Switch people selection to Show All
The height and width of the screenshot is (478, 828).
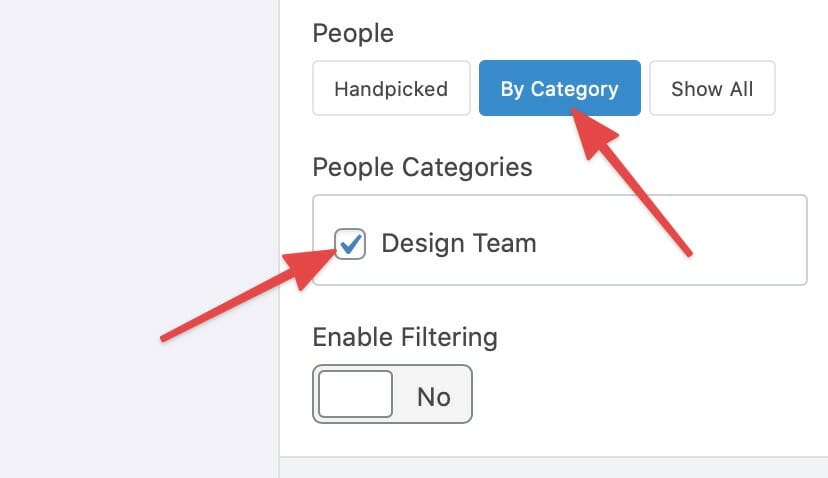click(x=712, y=88)
